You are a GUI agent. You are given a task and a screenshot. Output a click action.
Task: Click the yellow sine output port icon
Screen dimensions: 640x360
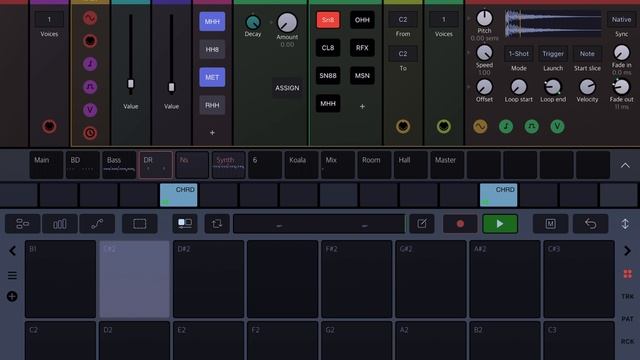pyautogui.click(x=480, y=127)
